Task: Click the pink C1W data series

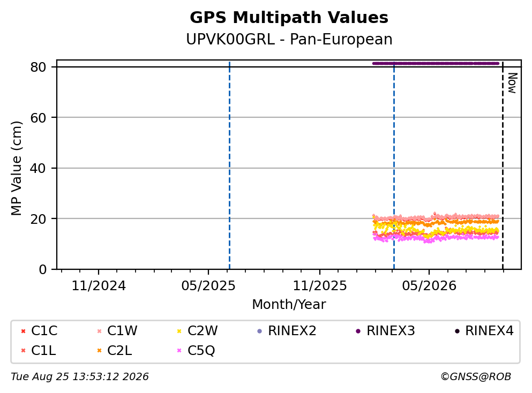Action: tap(436, 217)
